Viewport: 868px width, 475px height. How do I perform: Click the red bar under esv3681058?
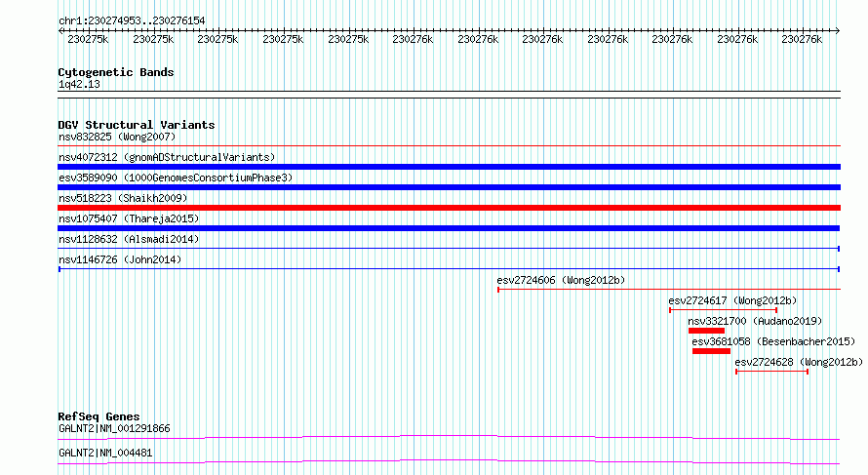point(711,351)
